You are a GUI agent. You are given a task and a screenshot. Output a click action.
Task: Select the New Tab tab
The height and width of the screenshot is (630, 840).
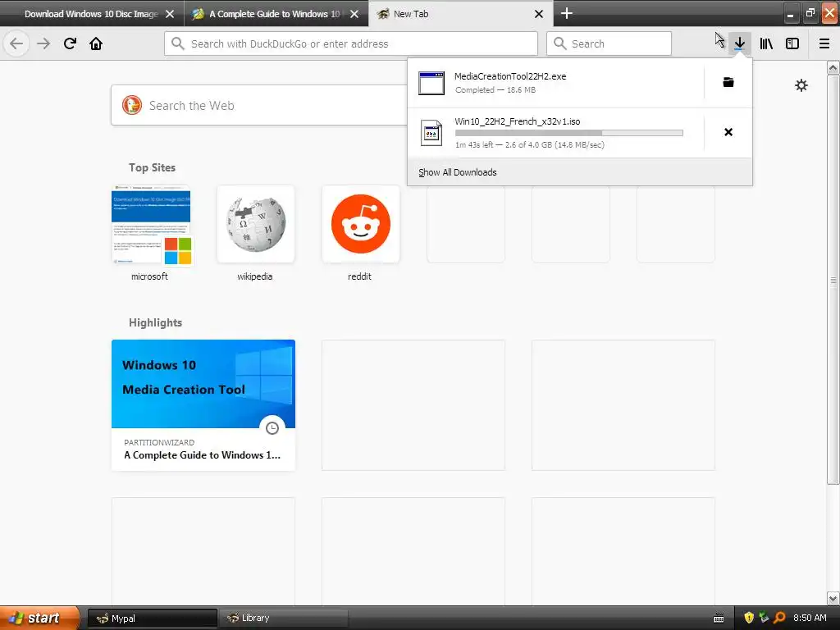pyautogui.click(x=461, y=13)
